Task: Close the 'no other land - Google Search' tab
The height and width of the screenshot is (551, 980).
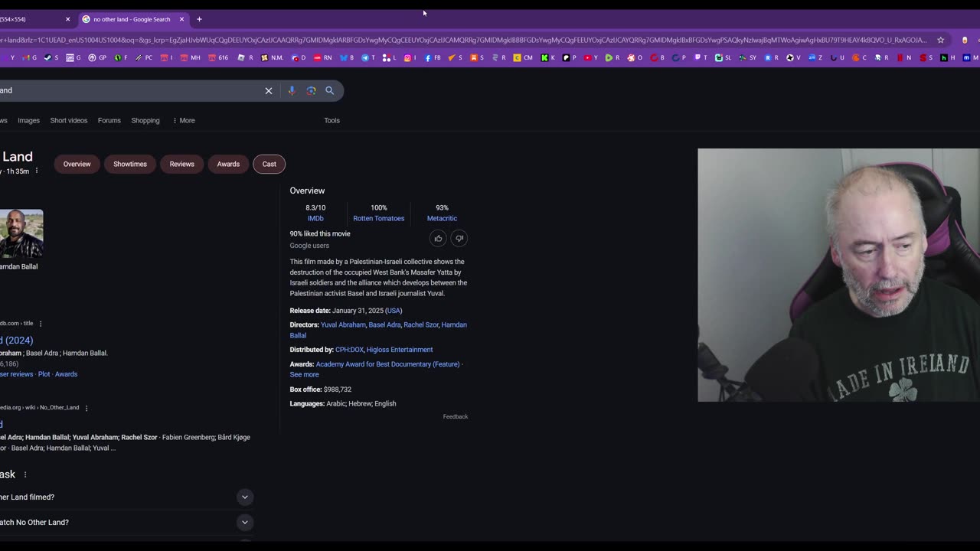Action: click(181, 19)
